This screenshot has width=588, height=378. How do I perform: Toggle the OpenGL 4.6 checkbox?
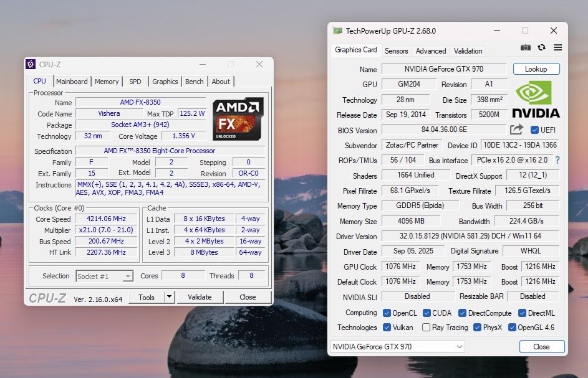point(512,328)
